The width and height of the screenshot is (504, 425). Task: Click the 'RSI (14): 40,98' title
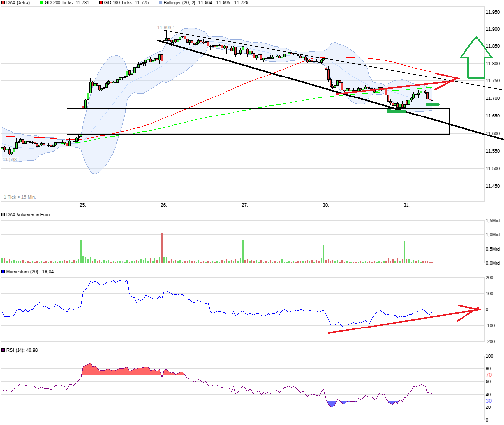coord(22,350)
